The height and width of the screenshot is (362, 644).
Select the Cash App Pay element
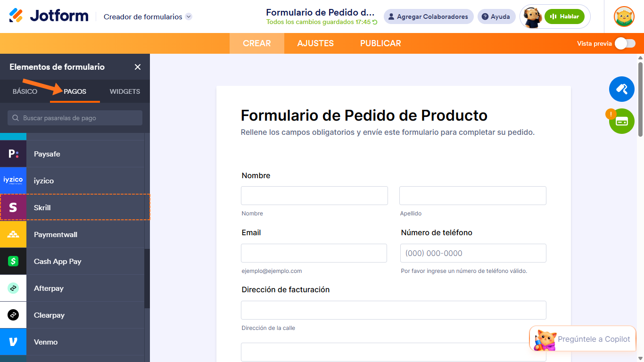[x=72, y=261]
